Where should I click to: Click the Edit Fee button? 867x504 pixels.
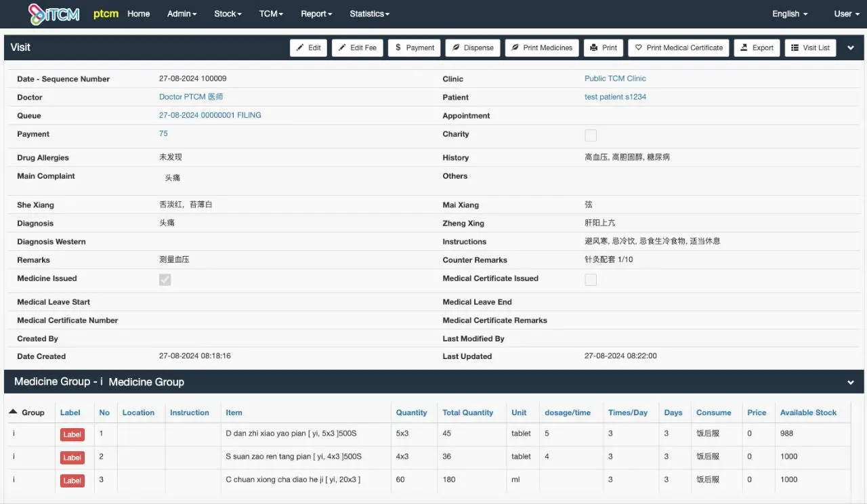[x=357, y=47]
